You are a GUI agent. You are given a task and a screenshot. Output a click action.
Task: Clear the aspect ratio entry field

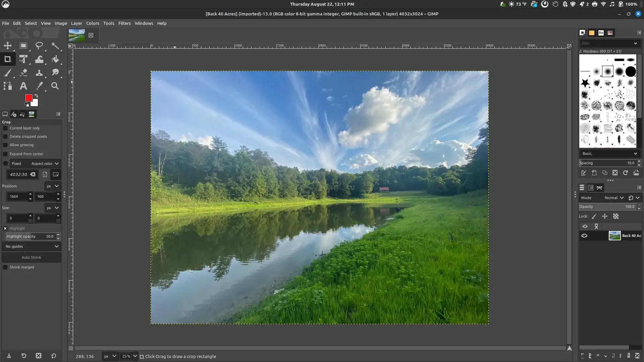33,174
